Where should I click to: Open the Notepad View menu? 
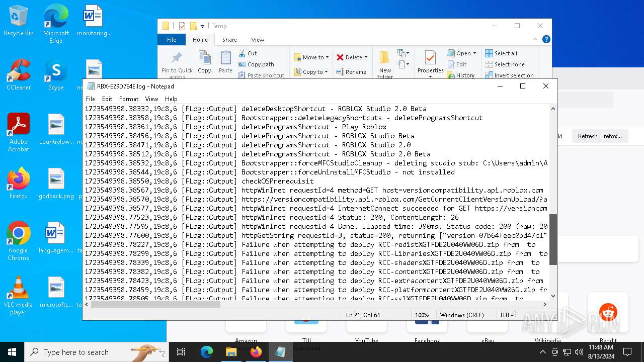point(151,99)
